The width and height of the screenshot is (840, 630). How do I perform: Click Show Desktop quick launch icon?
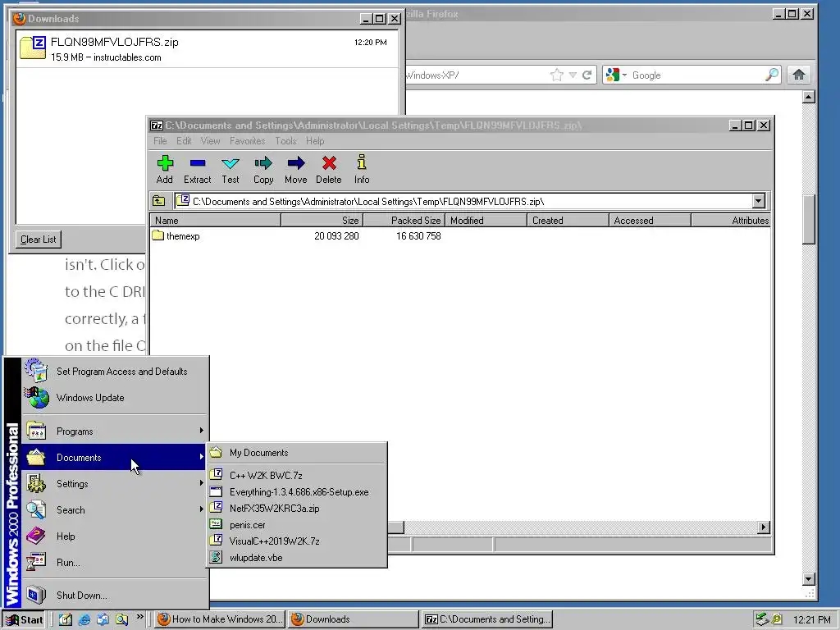pos(66,619)
